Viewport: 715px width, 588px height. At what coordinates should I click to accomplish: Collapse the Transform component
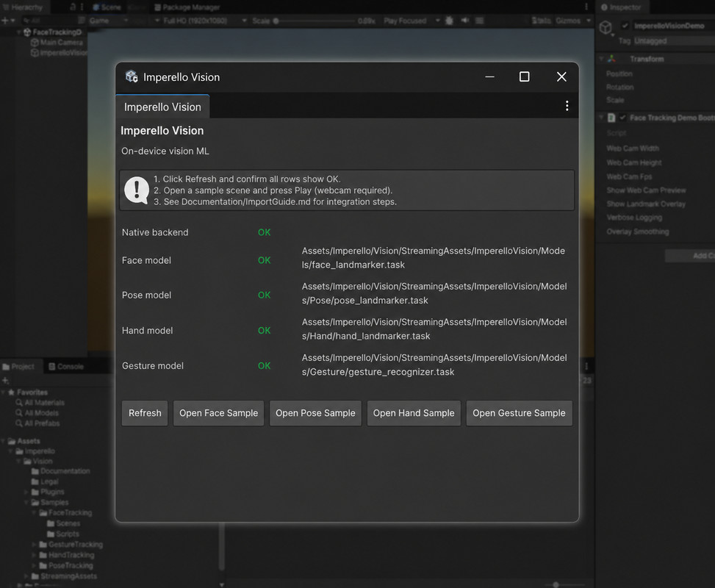601,59
